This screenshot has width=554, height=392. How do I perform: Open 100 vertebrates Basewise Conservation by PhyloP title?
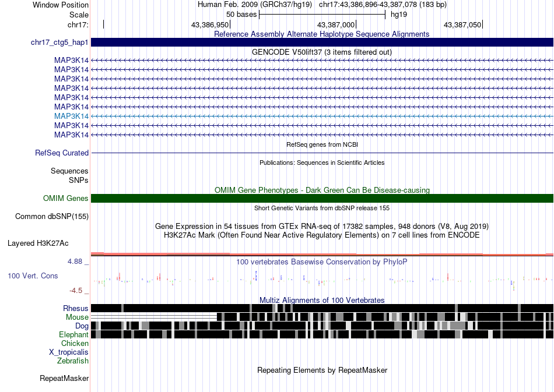point(322,262)
